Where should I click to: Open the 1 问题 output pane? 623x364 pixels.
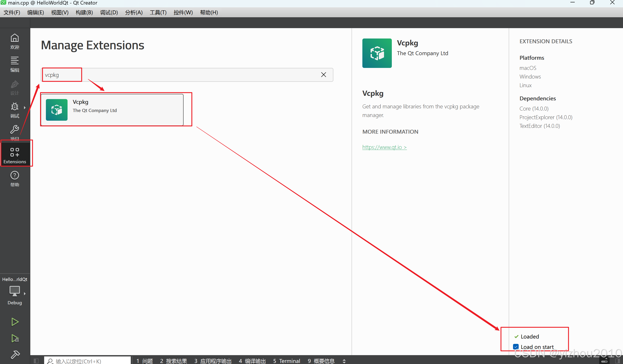pyautogui.click(x=144, y=361)
